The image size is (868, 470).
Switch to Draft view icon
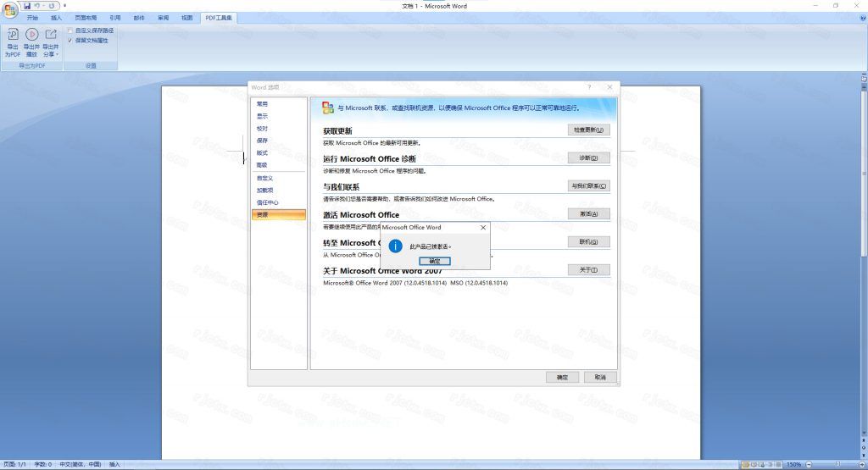779,464
